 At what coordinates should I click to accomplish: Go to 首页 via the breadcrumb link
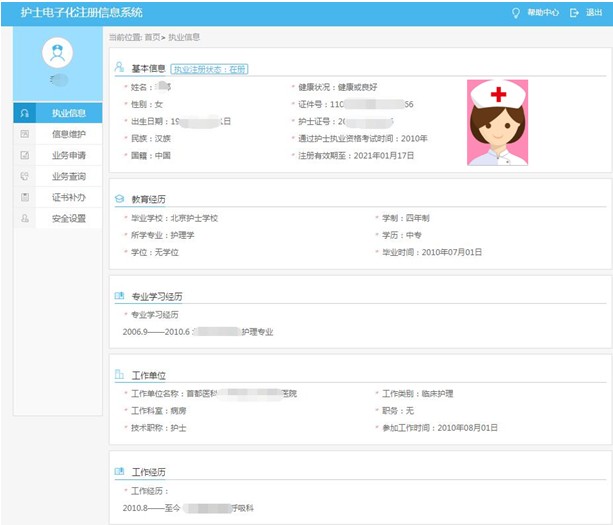tap(152, 37)
